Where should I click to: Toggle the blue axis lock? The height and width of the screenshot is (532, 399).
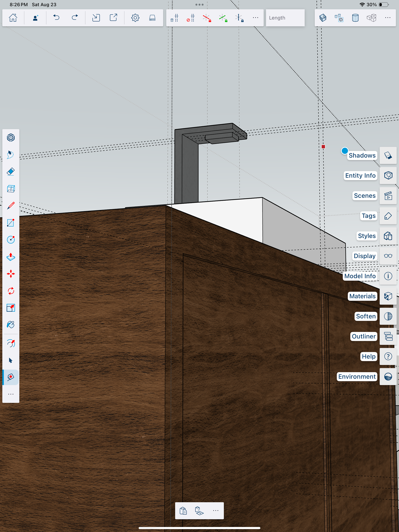coord(239,18)
